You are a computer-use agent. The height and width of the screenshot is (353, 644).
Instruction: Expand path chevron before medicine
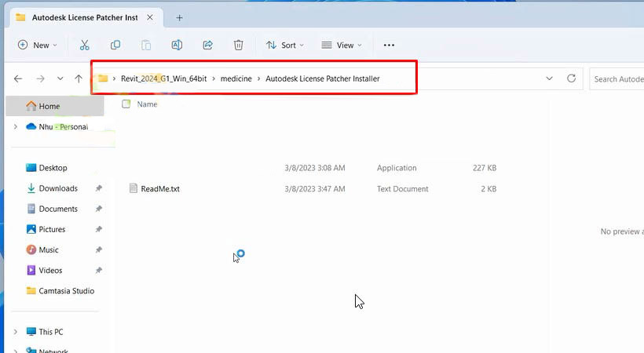pyautogui.click(x=214, y=78)
